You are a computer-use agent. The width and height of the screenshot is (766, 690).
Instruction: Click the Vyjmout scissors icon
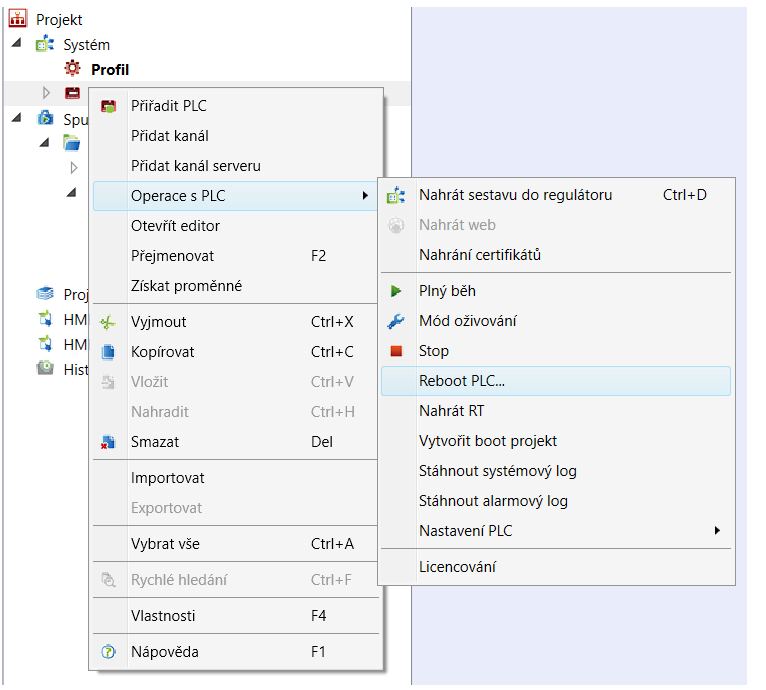(109, 322)
